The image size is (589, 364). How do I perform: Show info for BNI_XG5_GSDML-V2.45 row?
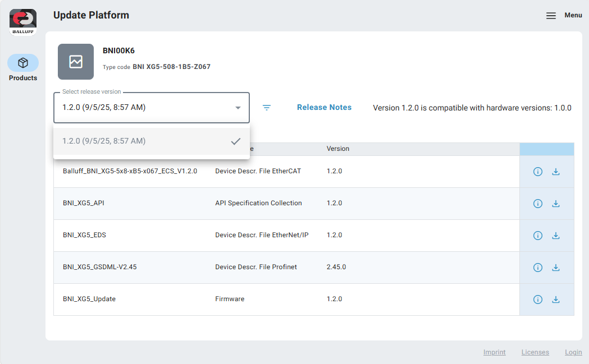(537, 268)
